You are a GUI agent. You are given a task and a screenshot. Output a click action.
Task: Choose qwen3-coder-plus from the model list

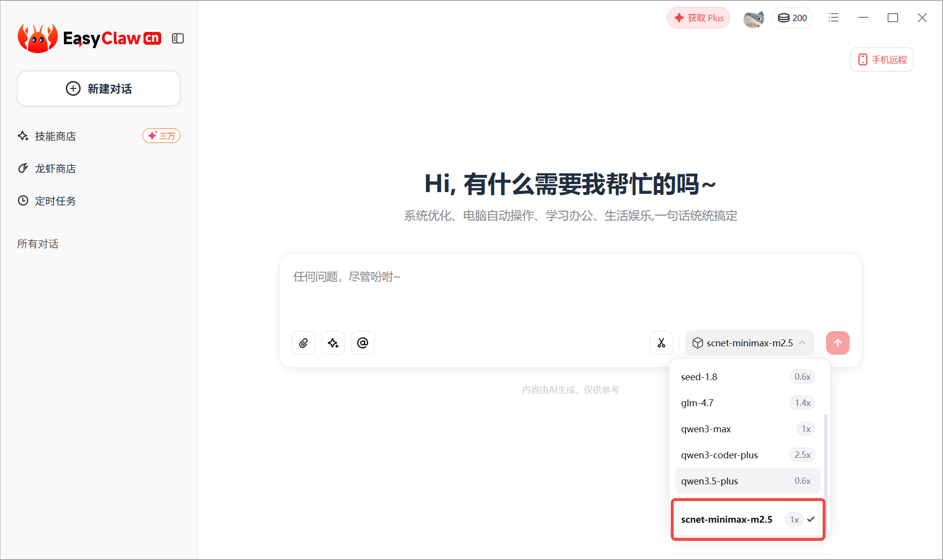click(719, 454)
